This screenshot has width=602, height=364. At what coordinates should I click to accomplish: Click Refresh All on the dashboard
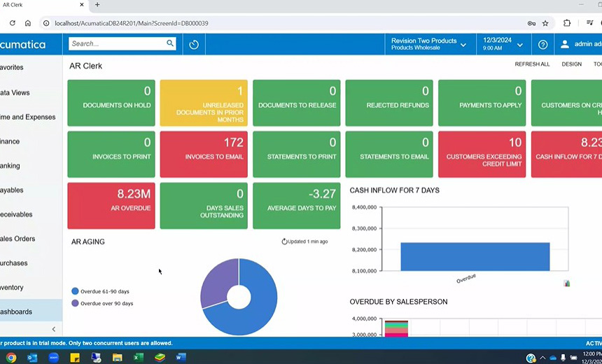tap(532, 64)
